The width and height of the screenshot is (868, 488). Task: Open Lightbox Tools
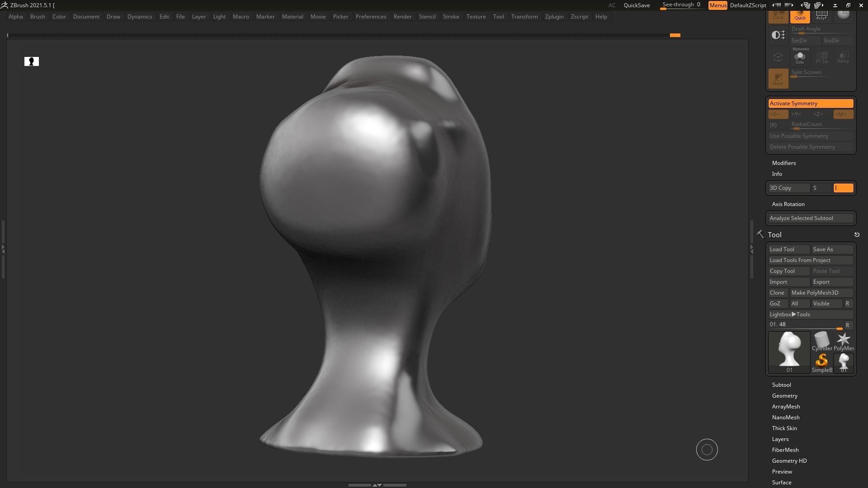pos(811,314)
